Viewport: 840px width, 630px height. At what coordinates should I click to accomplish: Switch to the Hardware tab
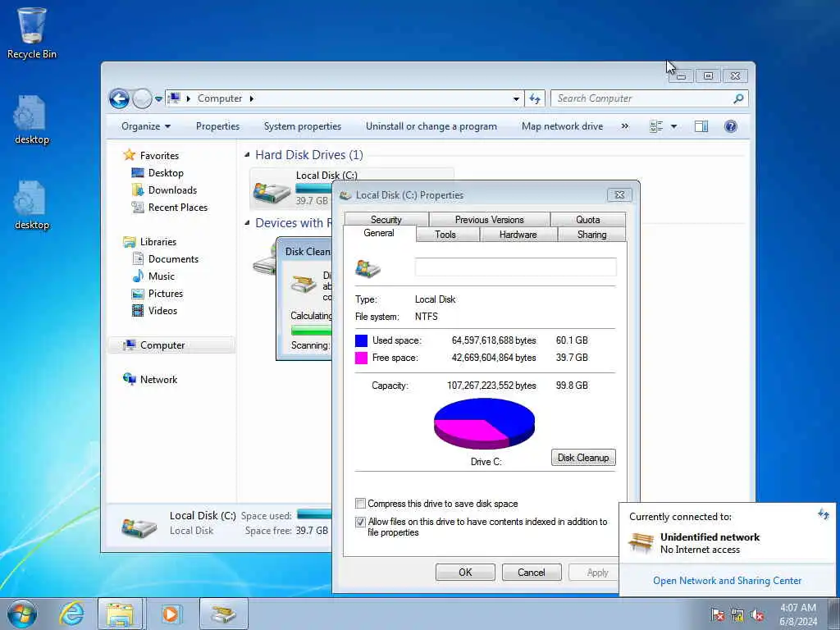coord(518,235)
